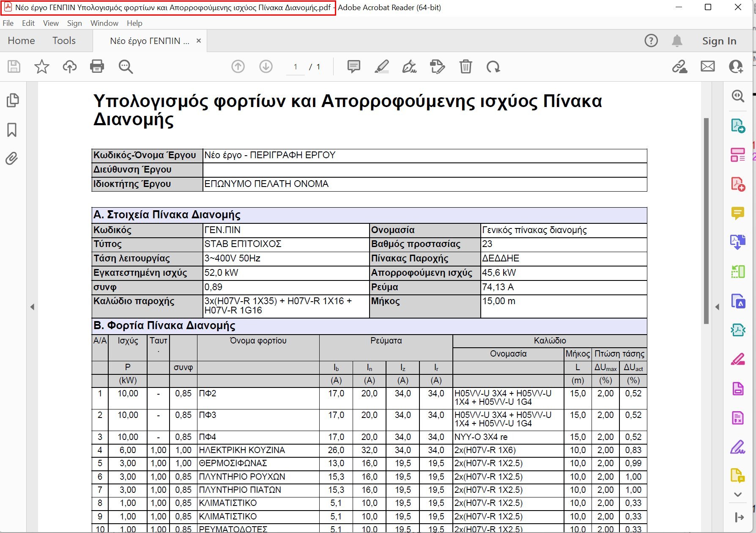The image size is (756, 533).
Task: Click the Save file icon
Action: tap(14, 66)
